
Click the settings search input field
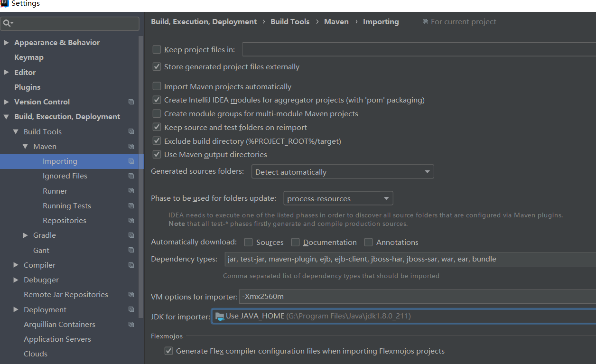[x=70, y=23]
